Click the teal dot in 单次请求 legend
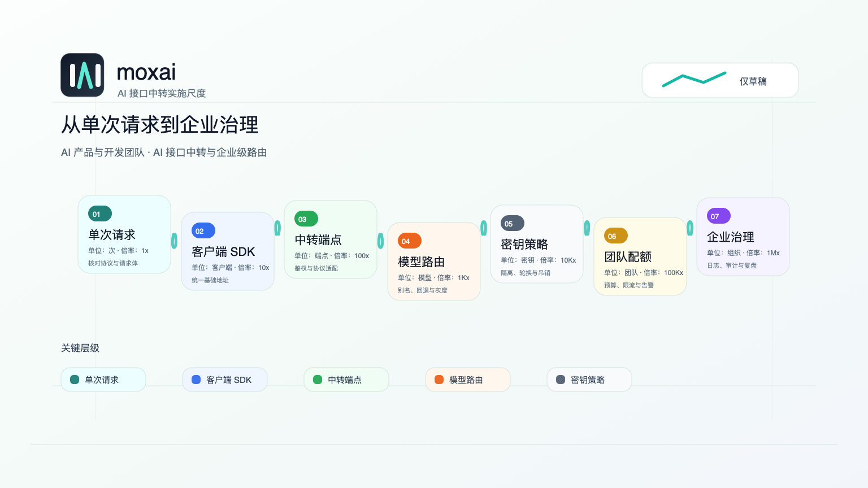The image size is (868, 488). [75, 380]
